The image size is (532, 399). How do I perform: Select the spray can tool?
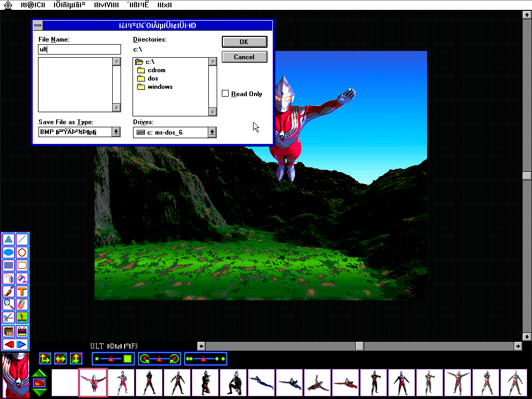9,278
